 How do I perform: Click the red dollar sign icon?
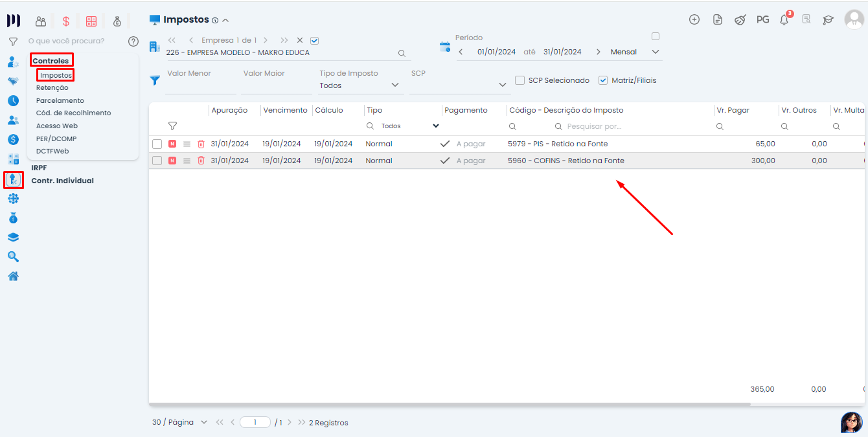coord(66,21)
